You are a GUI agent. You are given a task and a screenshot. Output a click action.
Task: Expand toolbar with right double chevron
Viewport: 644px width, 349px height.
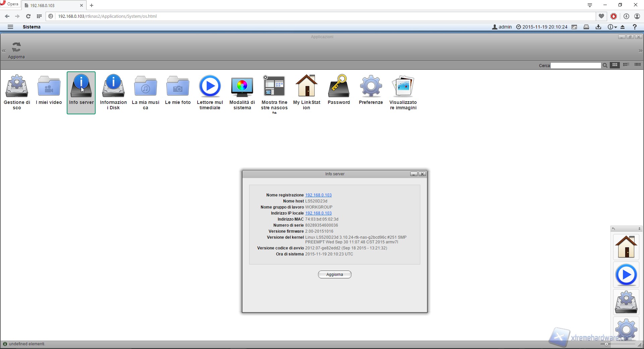640,51
